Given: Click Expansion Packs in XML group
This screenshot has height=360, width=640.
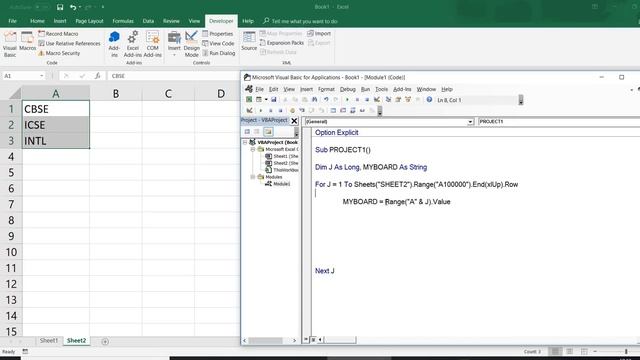Looking at the screenshot, I should [x=282, y=43].
